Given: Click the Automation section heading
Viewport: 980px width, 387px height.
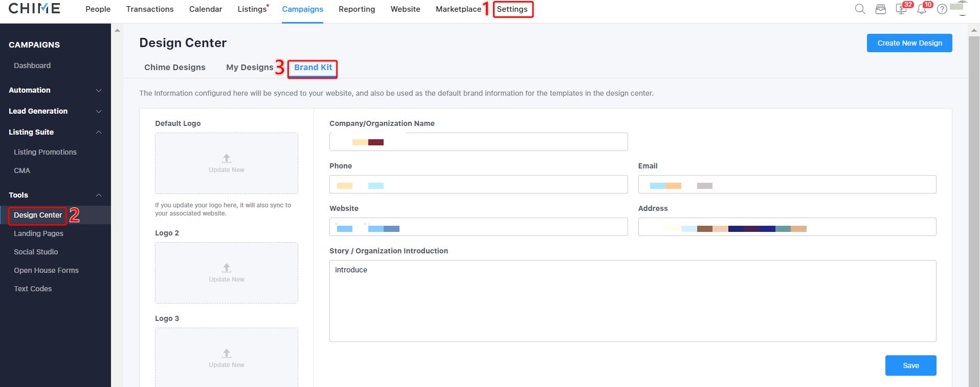Looking at the screenshot, I should [x=30, y=90].
